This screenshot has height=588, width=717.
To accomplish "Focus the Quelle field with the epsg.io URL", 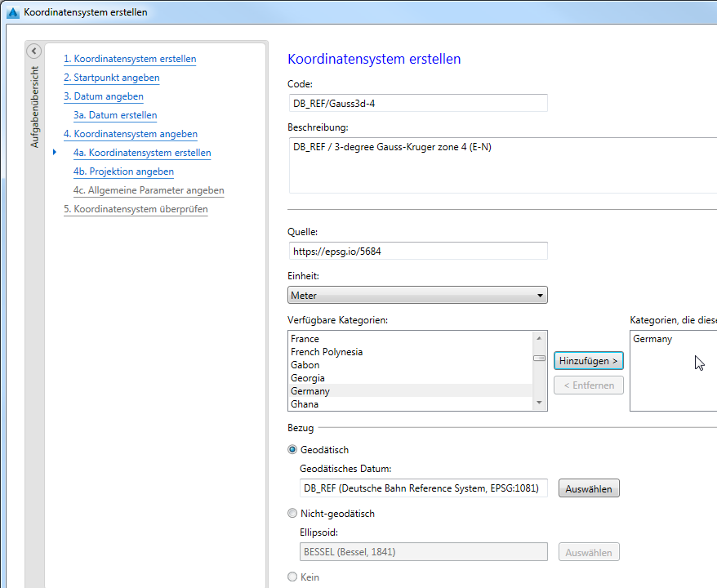I will click(417, 252).
